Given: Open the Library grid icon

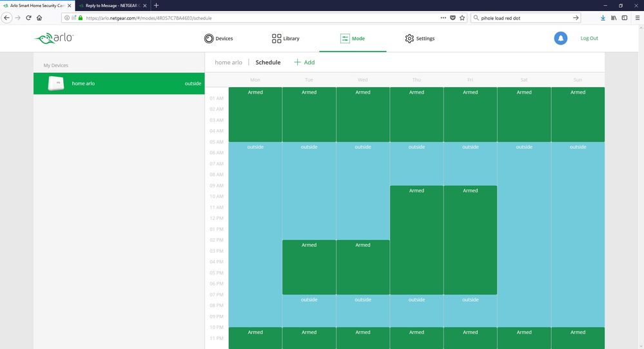Looking at the screenshot, I should point(277,38).
